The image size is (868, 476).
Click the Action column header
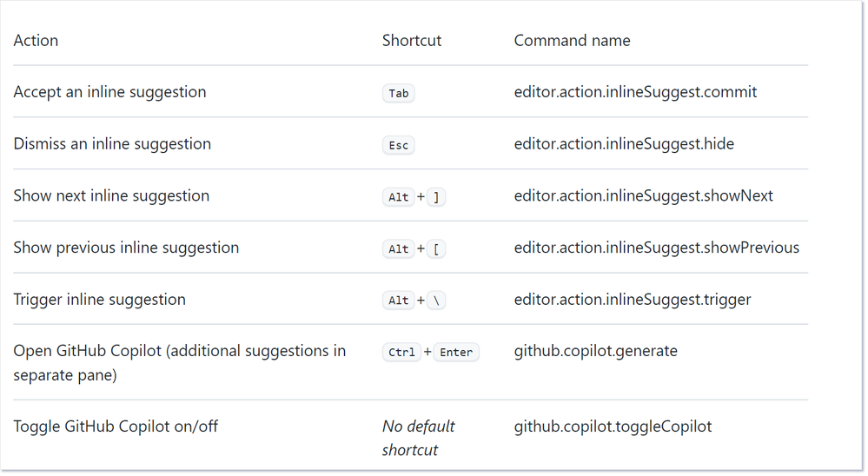click(36, 40)
